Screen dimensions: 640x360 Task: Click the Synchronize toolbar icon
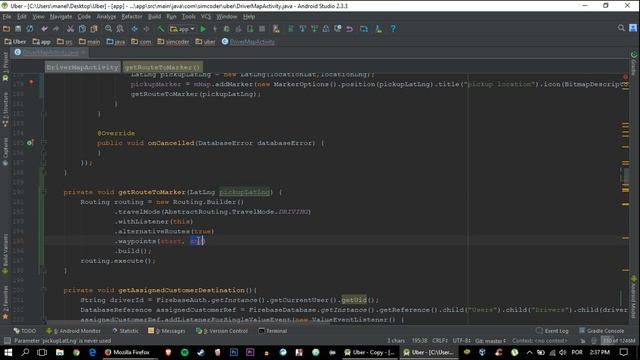[x=30, y=29]
